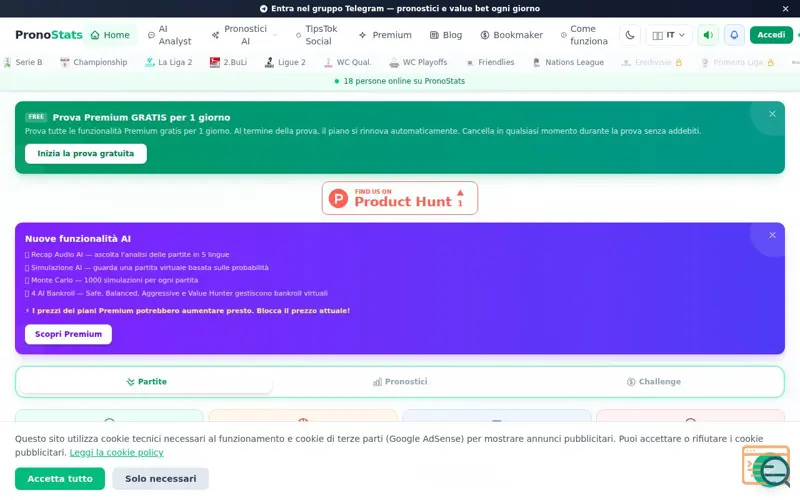
Task: Click the Accedi login button
Action: click(771, 35)
